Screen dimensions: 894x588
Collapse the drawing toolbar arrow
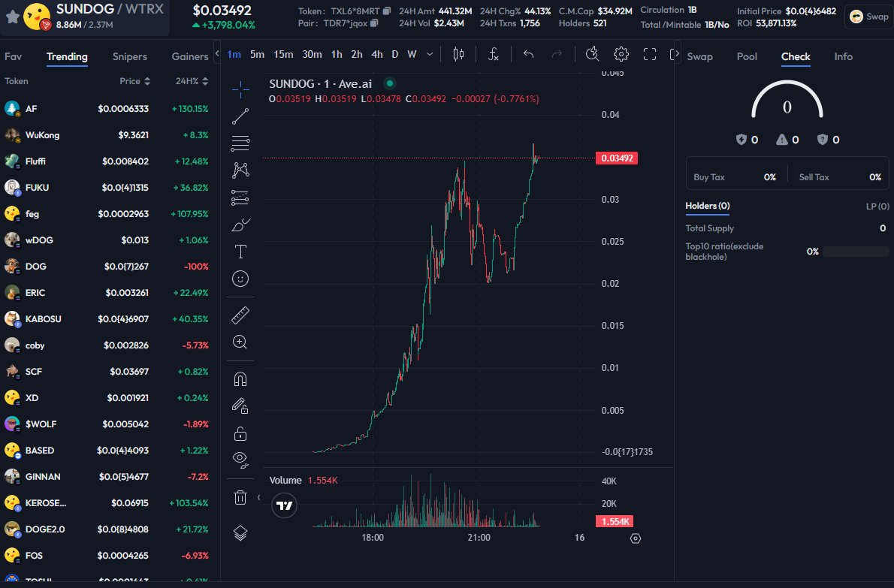pos(259,497)
